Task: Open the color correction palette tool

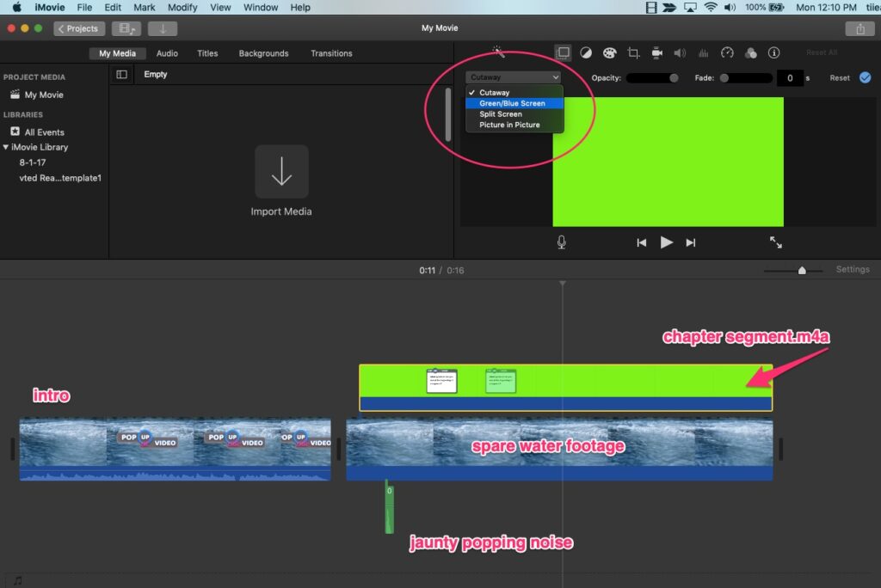Action: coord(610,52)
